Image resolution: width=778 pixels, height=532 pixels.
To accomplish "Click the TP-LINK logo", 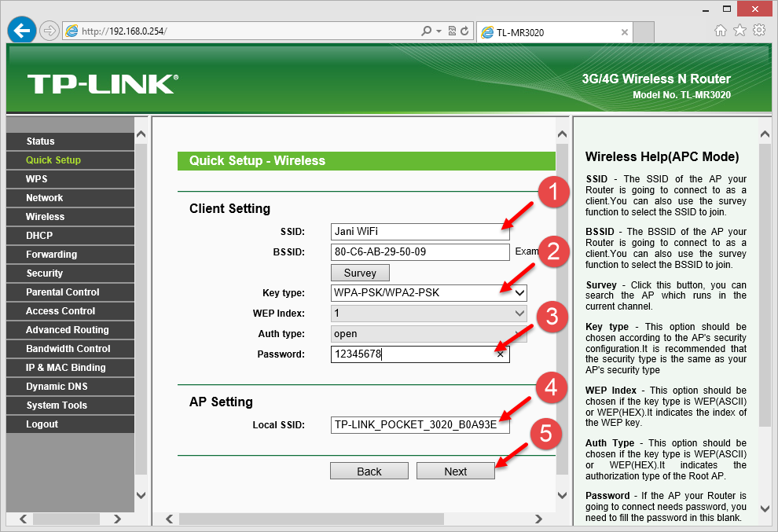I will 103,84.
